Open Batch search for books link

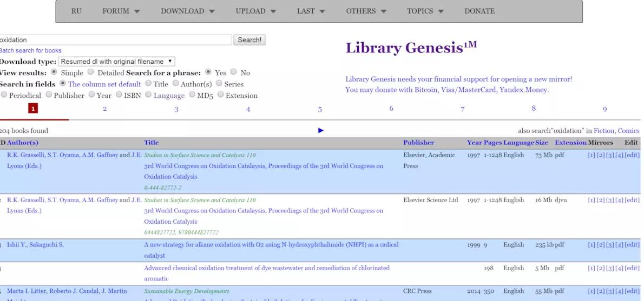click(30, 50)
